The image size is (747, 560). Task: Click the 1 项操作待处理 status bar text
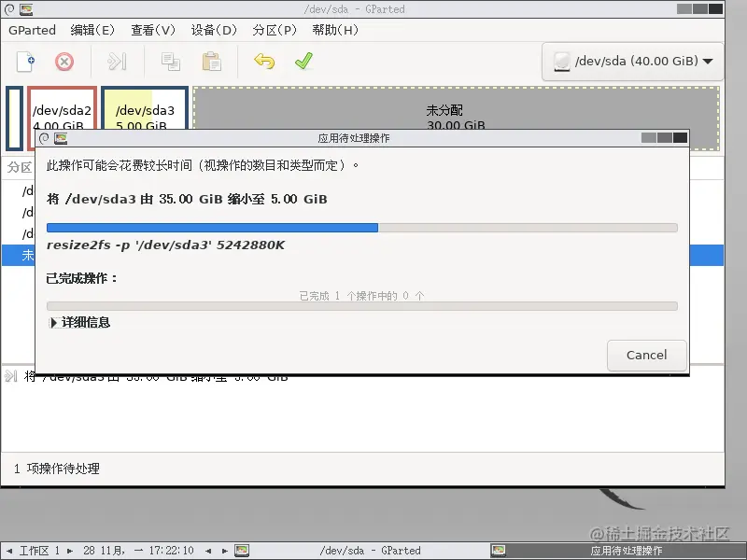tap(57, 469)
